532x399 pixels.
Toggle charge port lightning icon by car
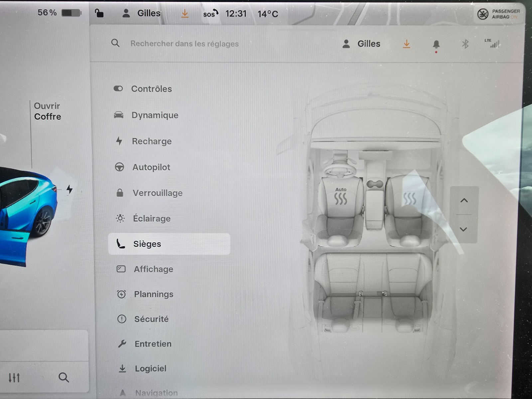pos(69,189)
